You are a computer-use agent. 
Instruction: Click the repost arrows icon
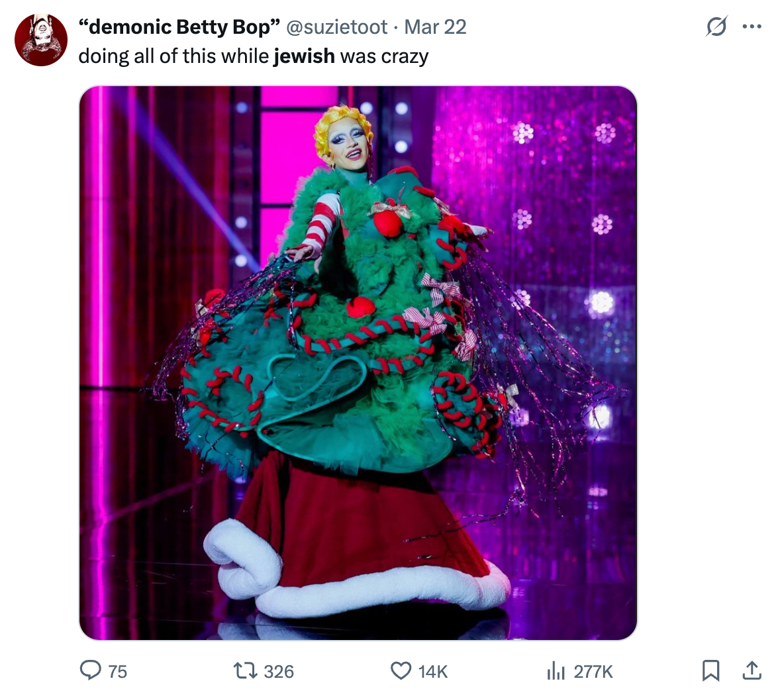coord(245,670)
